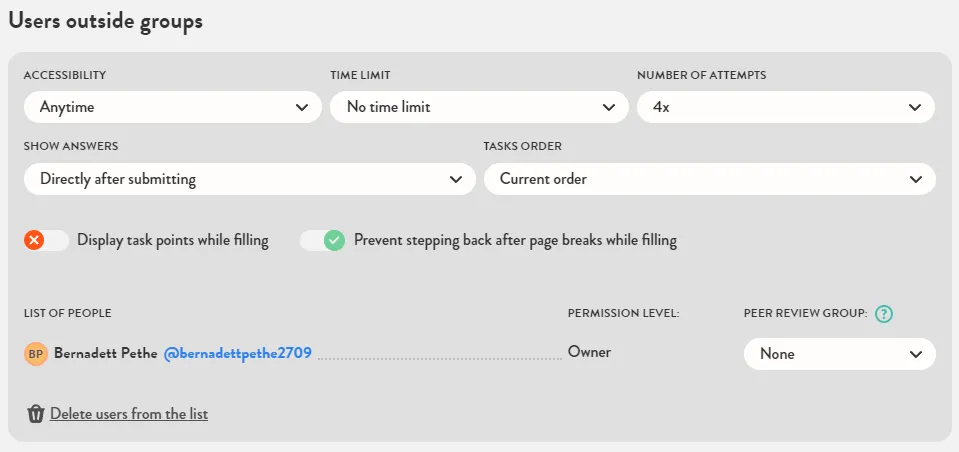Screen dimensions: 959x452
Task: Expand the Time Limit dropdown
Action: point(479,107)
